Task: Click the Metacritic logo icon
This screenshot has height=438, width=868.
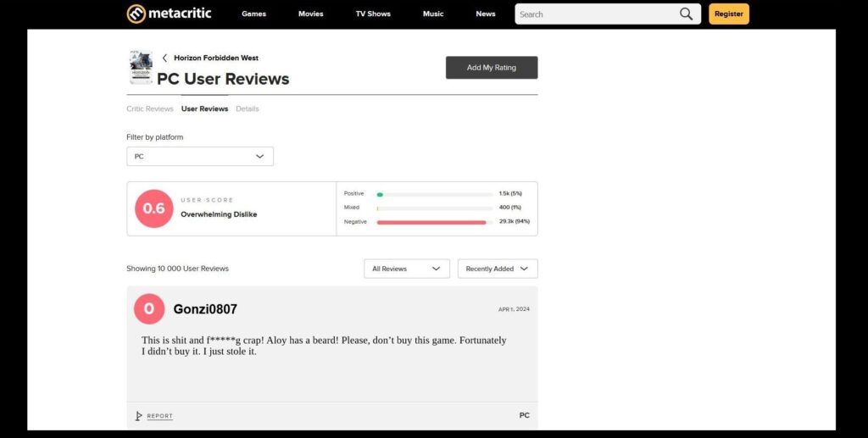Action: 136,14
